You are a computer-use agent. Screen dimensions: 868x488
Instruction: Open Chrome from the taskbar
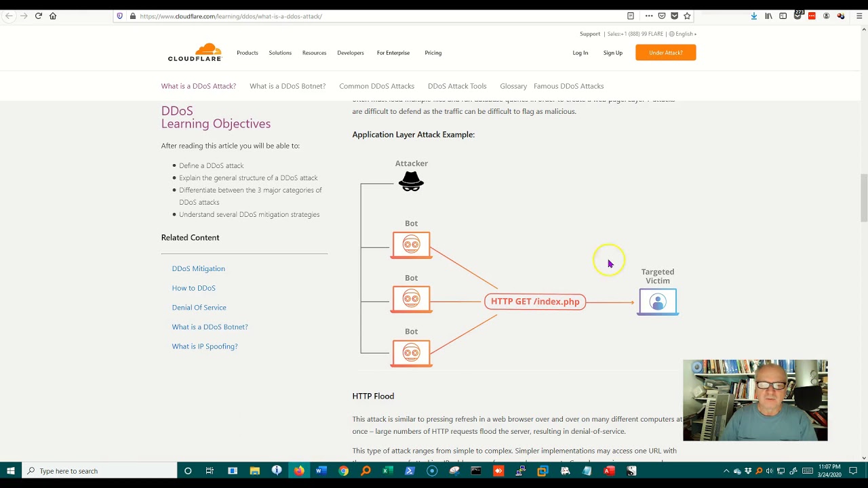tap(343, 471)
